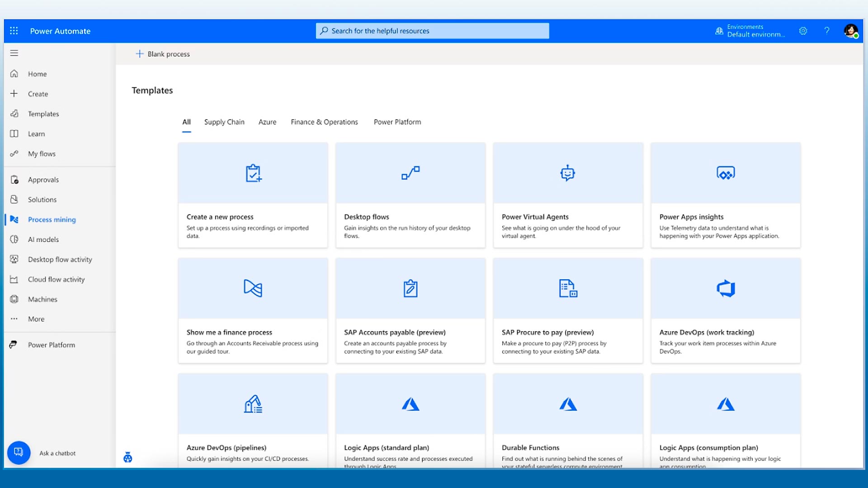Open the Create a new process template

coord(253,195)
